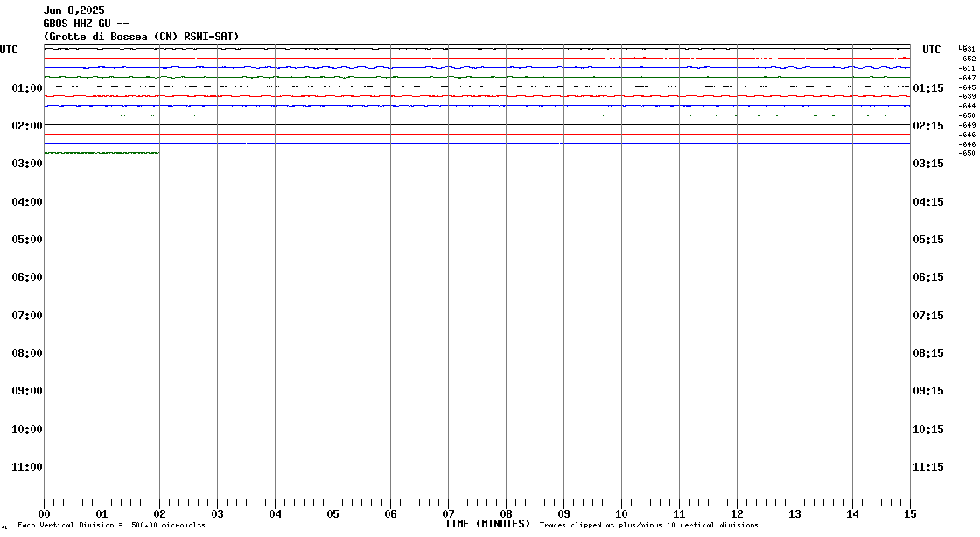
Task: Click minute tick label '00' on axis
Action: [x=45, y=514]
